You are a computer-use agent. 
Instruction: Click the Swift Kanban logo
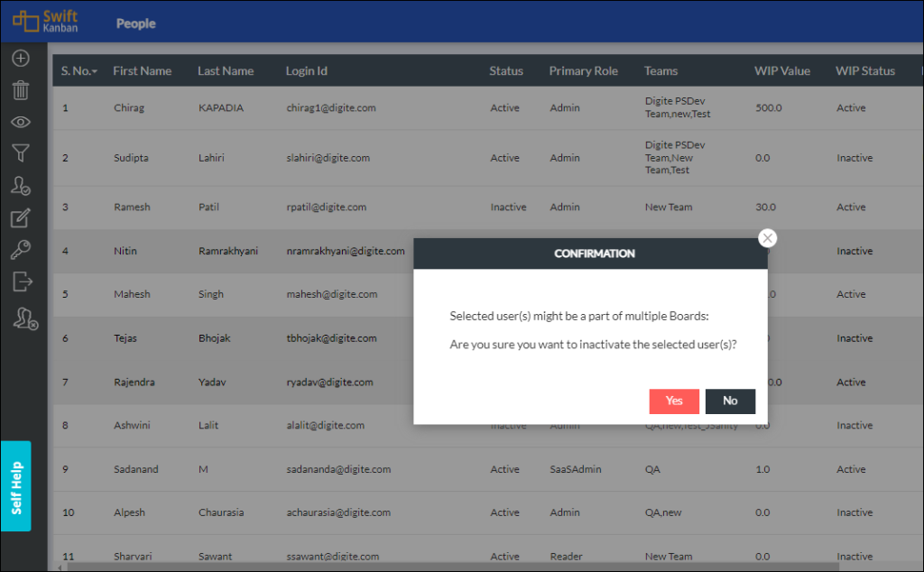tap(45, 22)
